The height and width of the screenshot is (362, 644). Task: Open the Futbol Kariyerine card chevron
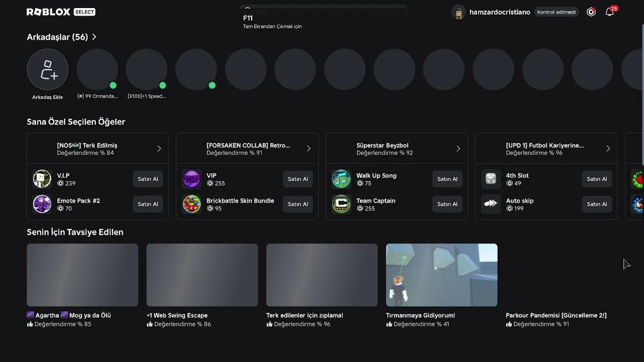[608, 149]
